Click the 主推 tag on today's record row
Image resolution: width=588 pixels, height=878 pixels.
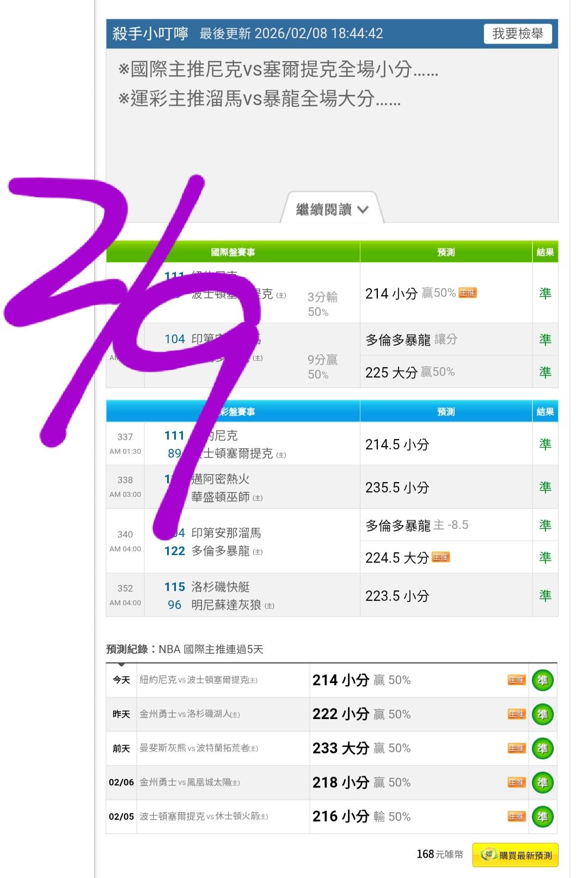pos(516,680)
